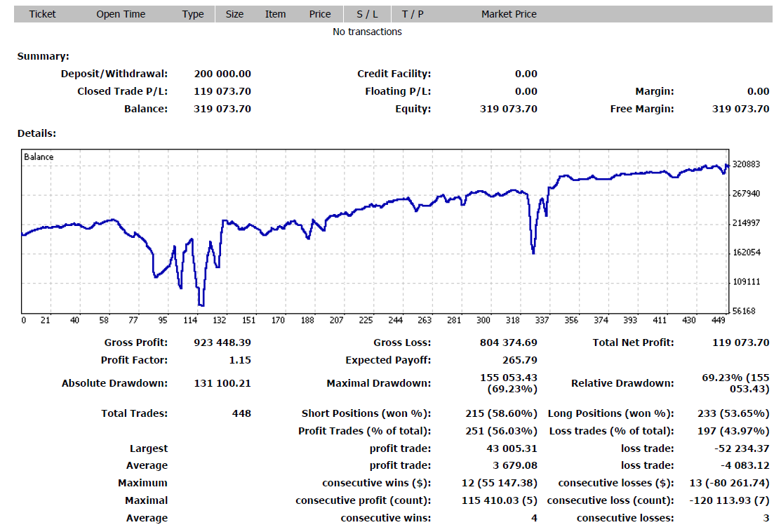
Task: Select the Deposit/Withdrawal value 200 000.00
Action: point(222,74)
